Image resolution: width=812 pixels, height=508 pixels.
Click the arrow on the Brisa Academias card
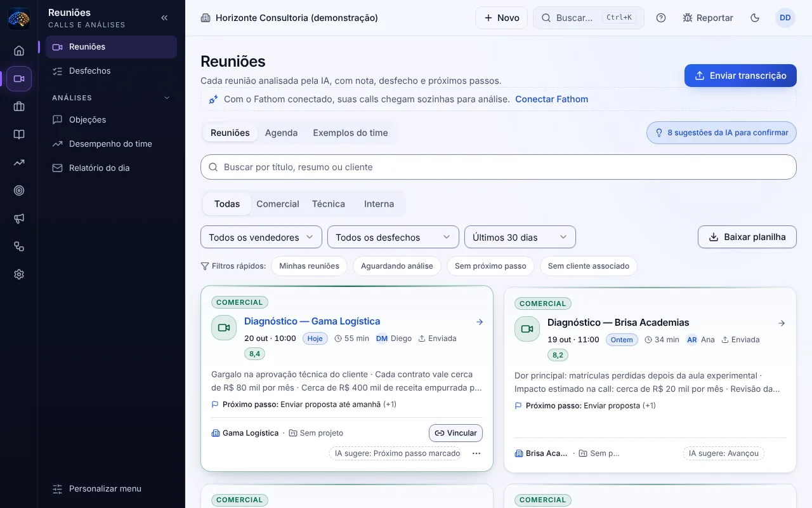click(782, 323)
